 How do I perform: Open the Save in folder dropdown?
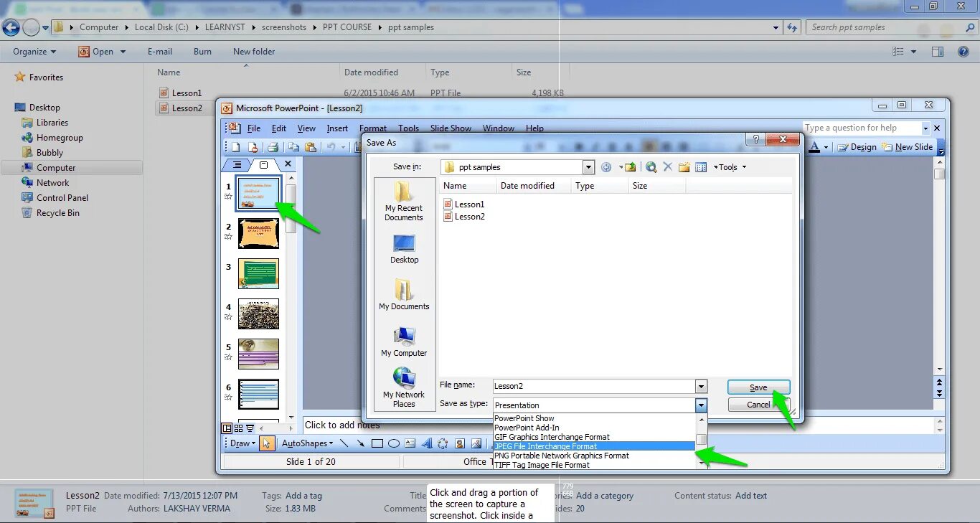[588, 167]
